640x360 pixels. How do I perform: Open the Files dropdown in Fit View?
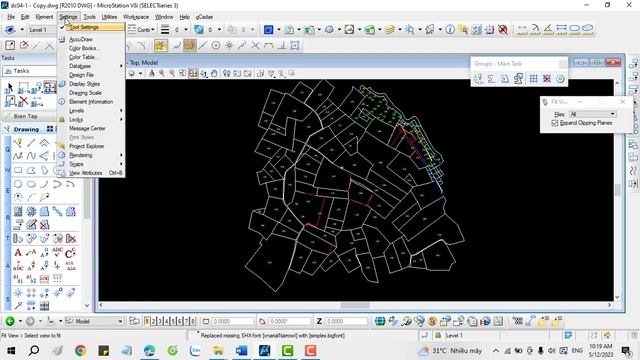592,114
